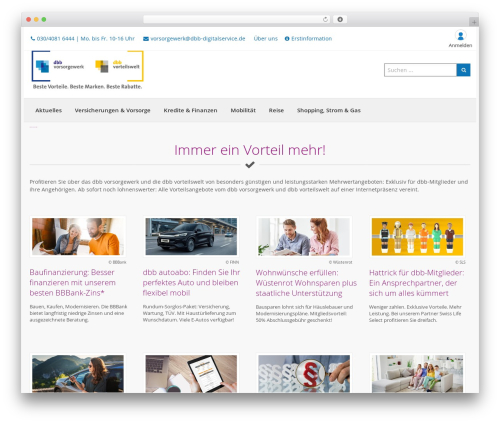
Task: Click the 'Bauen, Kaufen, Modernisieren' description text
Action: click(x=78, y=313)
